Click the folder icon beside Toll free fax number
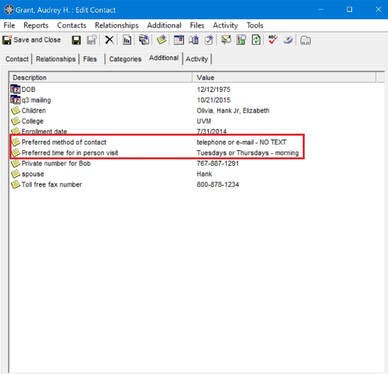The height and width of the screenshot is (374, 388). coord(15,184)
